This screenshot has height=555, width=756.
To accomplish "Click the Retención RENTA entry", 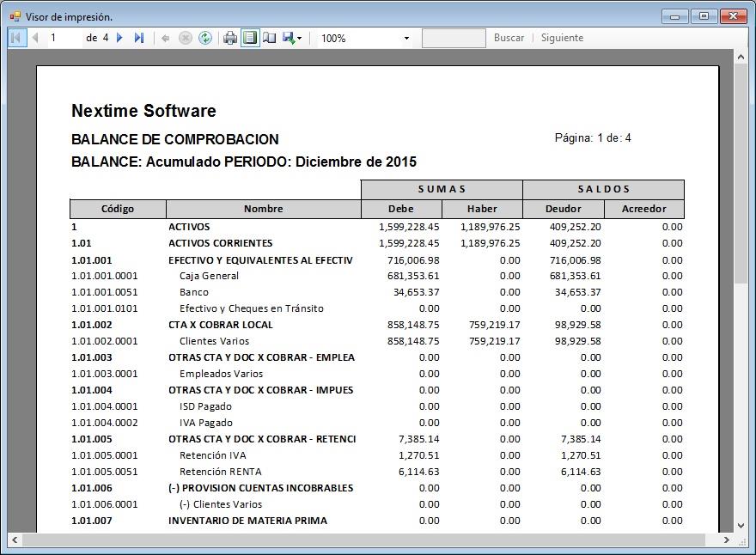I will (x=220, y=472).
